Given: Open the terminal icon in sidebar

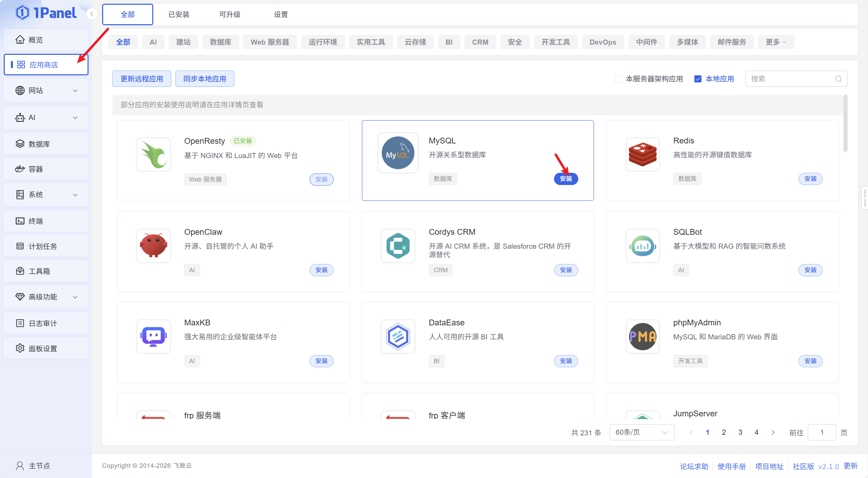Looking at the screenshot, I should pos(20,221).
